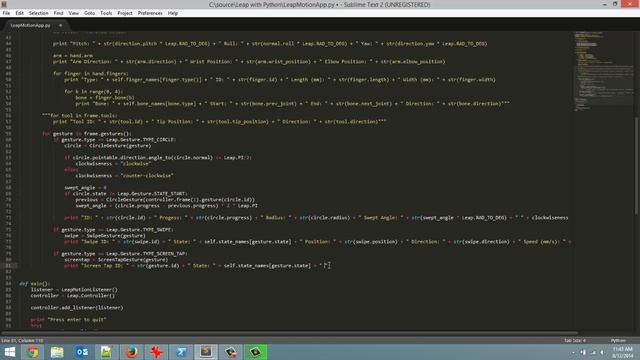Select the LeapMotionApp.py tab

tap(30, 25)
